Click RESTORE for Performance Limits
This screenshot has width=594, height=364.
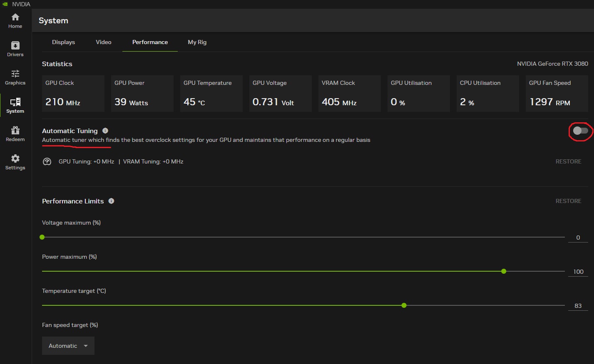(568, 201)
